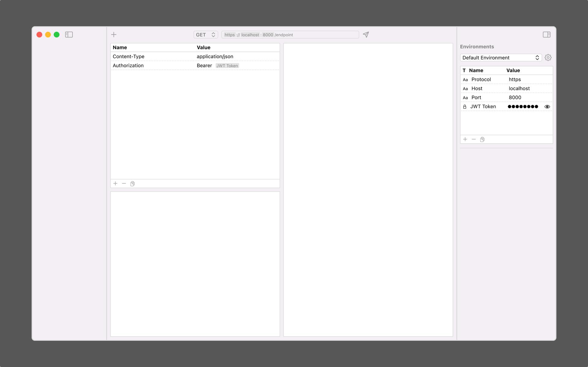
Task: Copy environment variables with clipboard icon
Action: (482, 139)
